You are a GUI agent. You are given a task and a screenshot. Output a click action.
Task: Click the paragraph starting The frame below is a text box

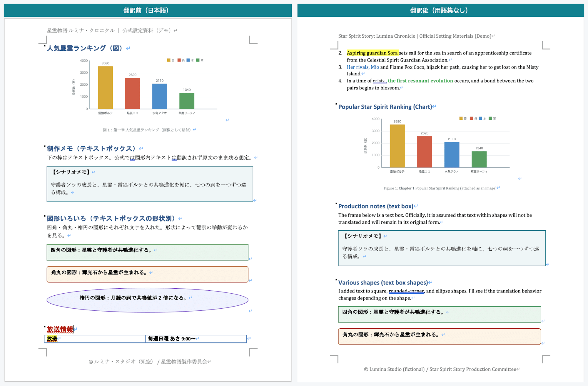435,219
